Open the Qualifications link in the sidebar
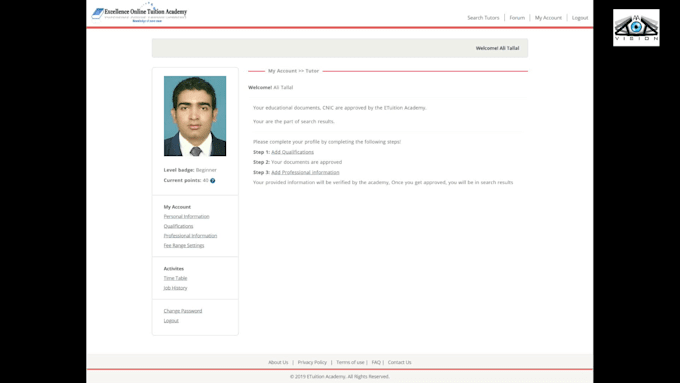Screen dimensions: 680x383 point(178,226)
